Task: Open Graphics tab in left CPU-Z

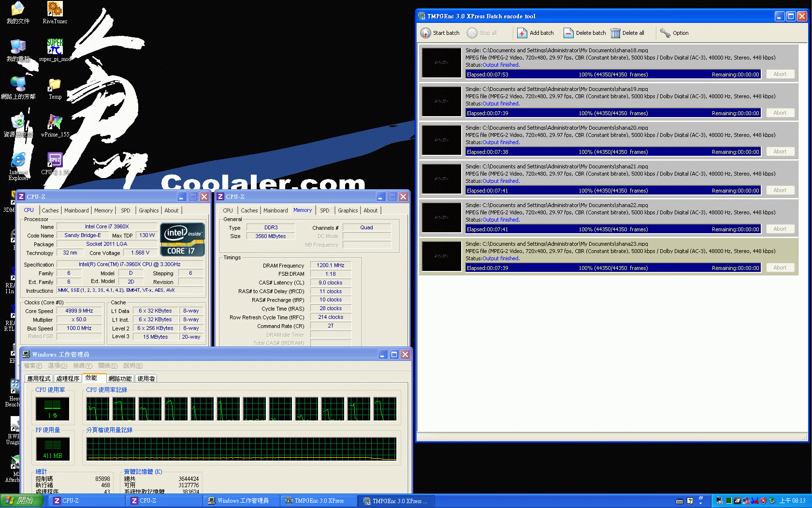Action: pos(148,210)
